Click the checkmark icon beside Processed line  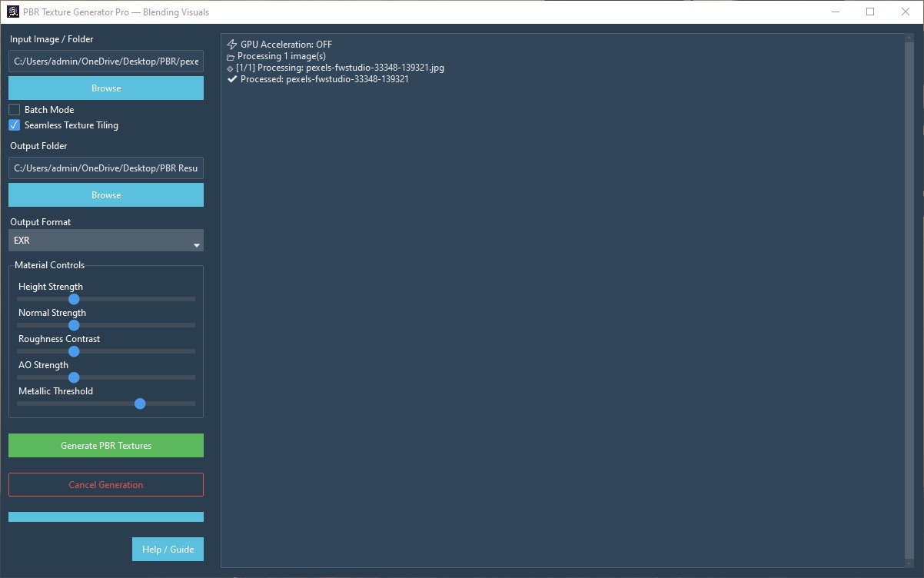(232, 79)
